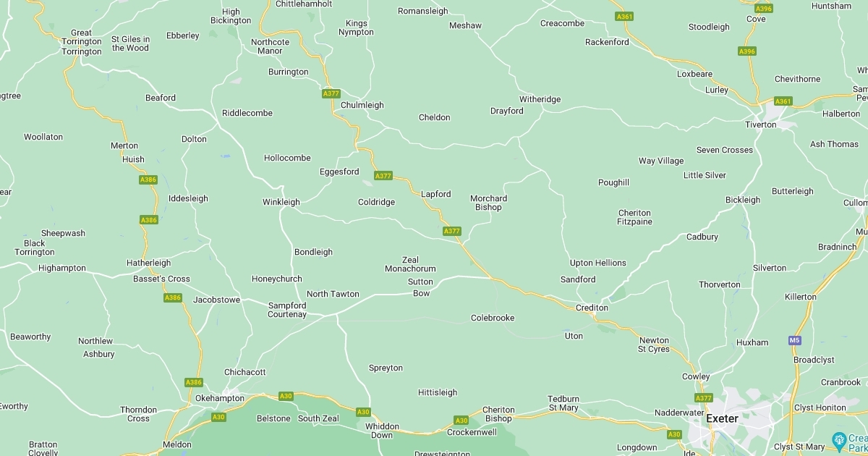Select the Tiverton place label

(x=760, y=124)
